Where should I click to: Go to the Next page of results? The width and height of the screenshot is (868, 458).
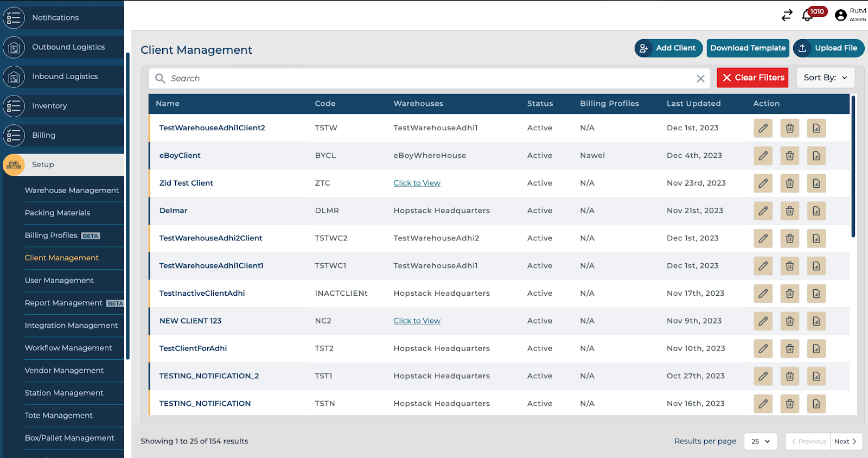pos(845,441)
